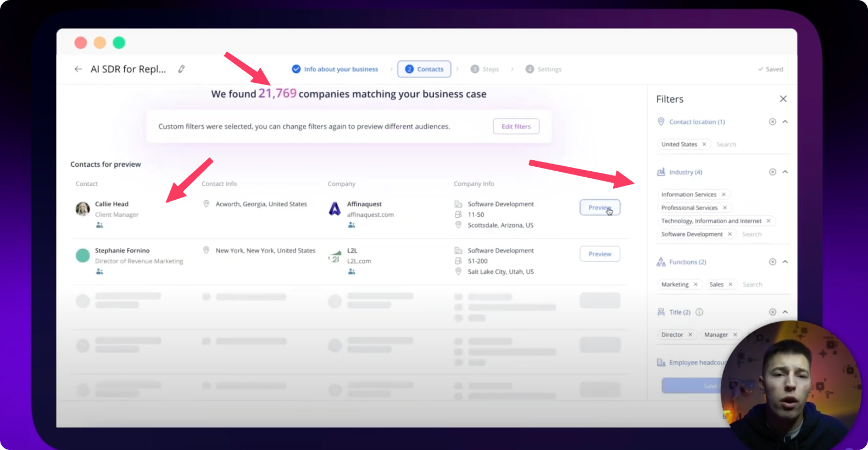
Task: Click the people icon under L2L.com
Action: [352, 272]
